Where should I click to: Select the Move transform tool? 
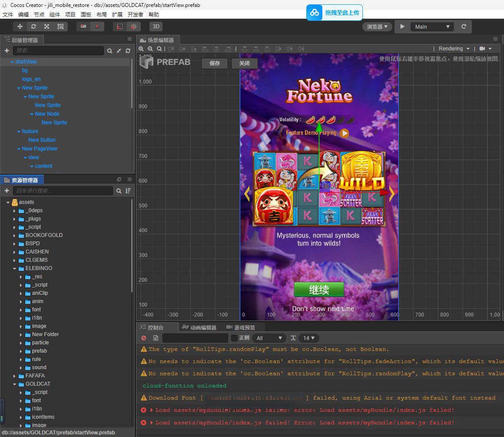[20, 27]
